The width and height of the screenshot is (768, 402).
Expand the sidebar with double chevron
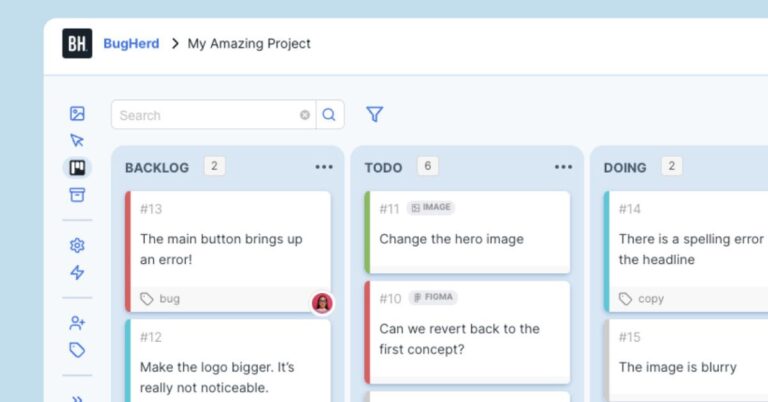tap(77, 399)
